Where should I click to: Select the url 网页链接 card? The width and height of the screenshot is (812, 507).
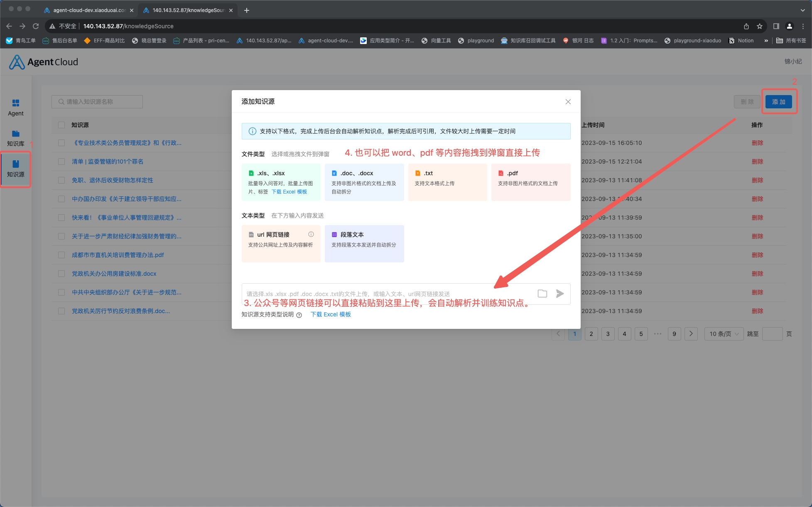pos(281,243)
